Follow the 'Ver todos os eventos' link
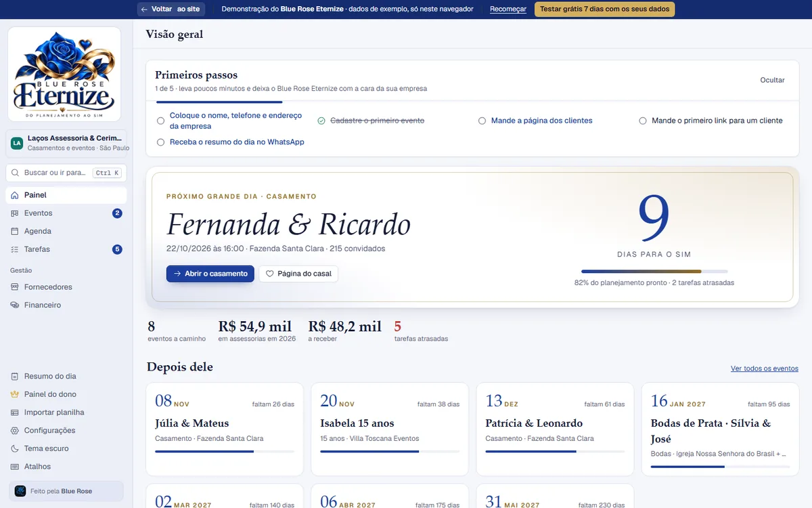Viewport: 812px width, 508px height. pyautogui.click(x=765, y=368)
